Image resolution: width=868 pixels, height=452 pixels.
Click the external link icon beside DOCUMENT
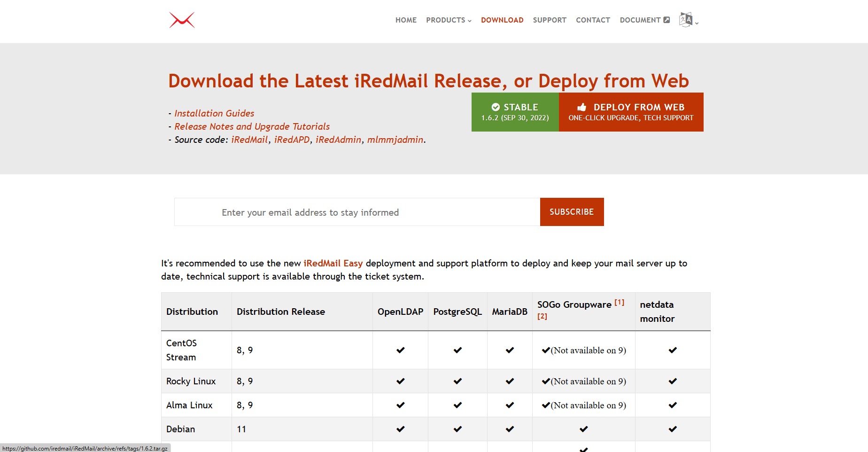point(666,20)
